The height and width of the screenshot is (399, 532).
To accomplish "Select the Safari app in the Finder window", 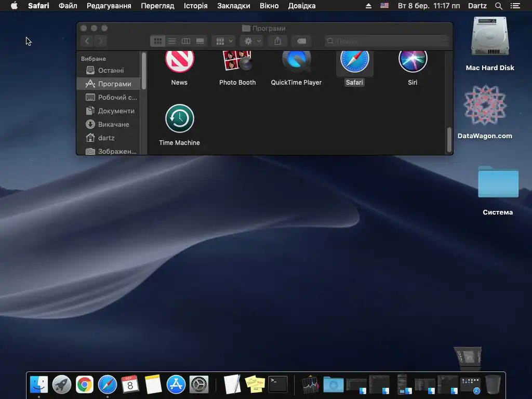I will tap(354, 62).
